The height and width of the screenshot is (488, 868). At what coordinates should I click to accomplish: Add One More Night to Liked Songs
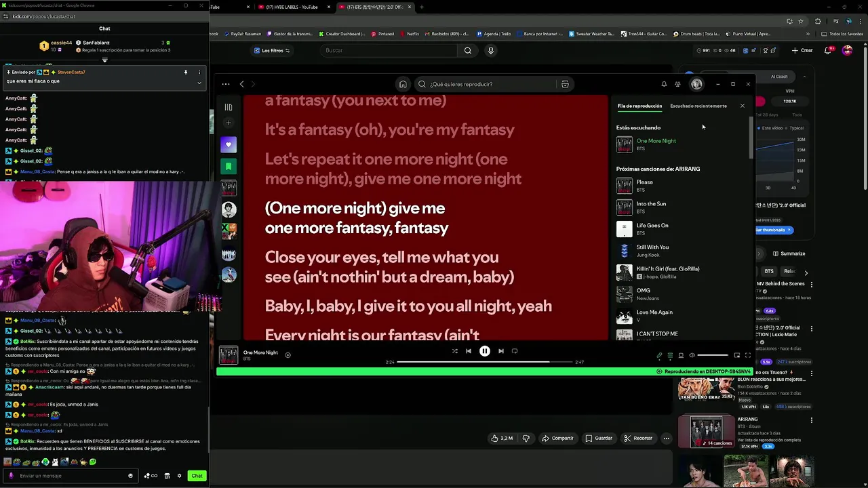pos(288,354)
